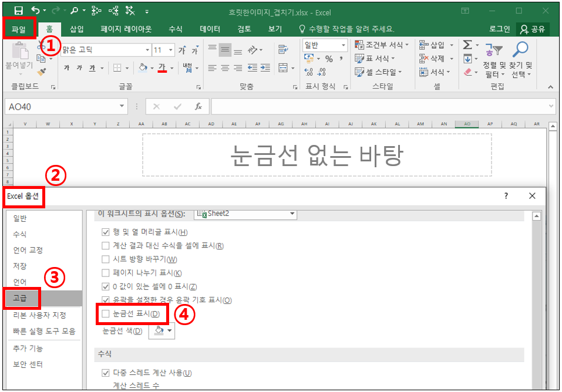Click the Find and Select magnifier icon

[x=520, y=49]
